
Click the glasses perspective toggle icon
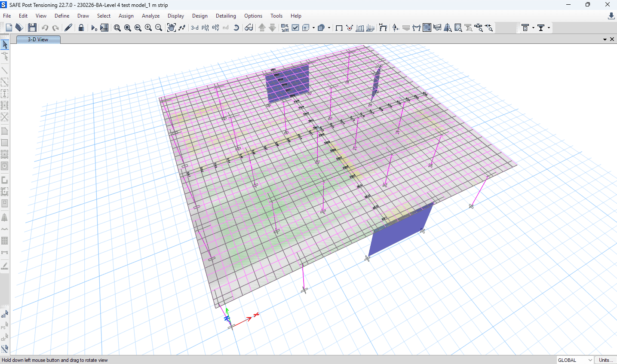pyautogui.click(x=249, y=28)
